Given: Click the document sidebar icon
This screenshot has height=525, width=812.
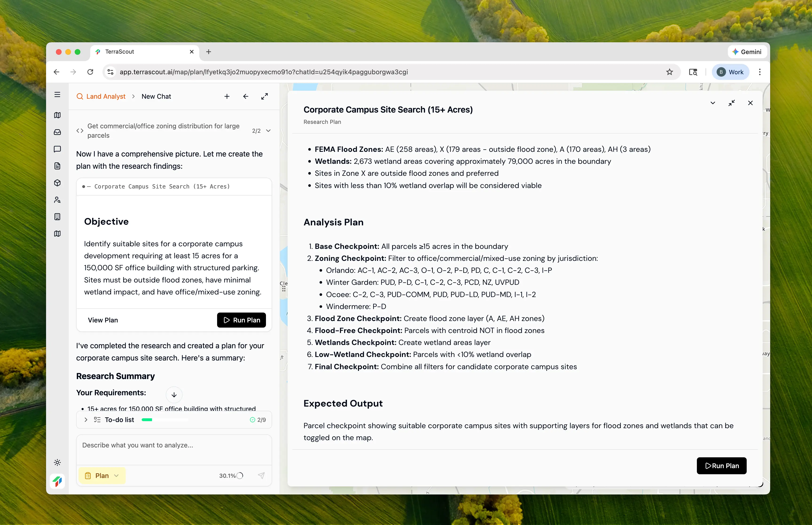Looking at the screenshot, I should coord(57,166).
